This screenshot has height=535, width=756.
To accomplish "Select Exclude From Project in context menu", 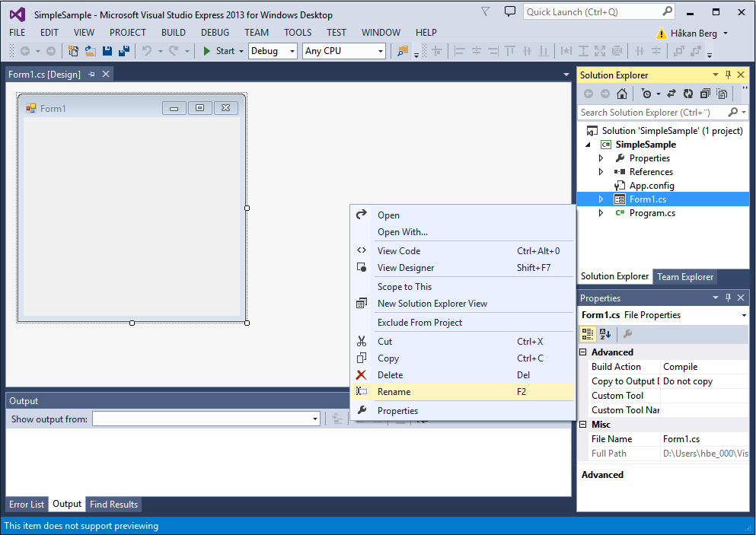I will [x=463, y=323].
